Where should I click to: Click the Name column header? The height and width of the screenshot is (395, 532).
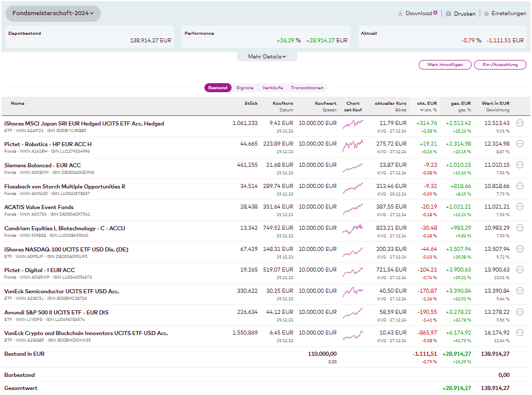[18, 103]
